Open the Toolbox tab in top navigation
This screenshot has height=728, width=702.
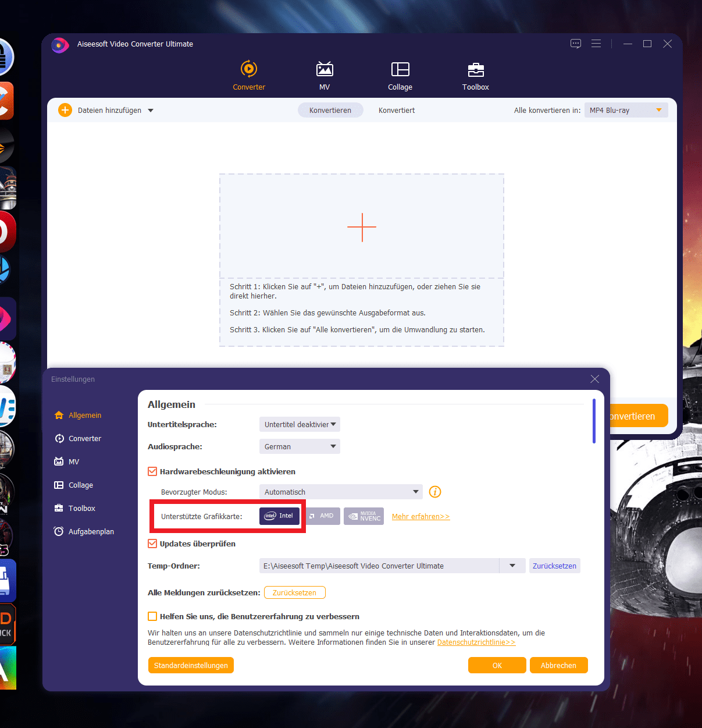(x=476, y=75)
